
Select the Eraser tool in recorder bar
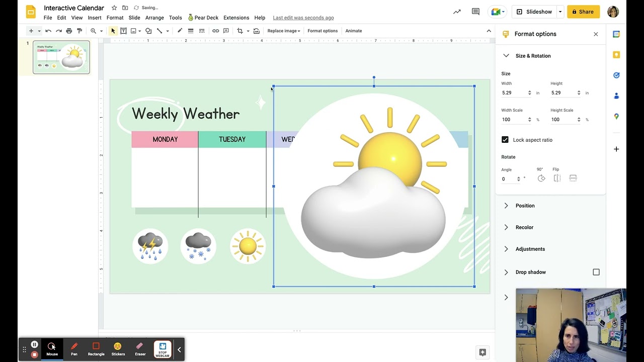[140, 349]
